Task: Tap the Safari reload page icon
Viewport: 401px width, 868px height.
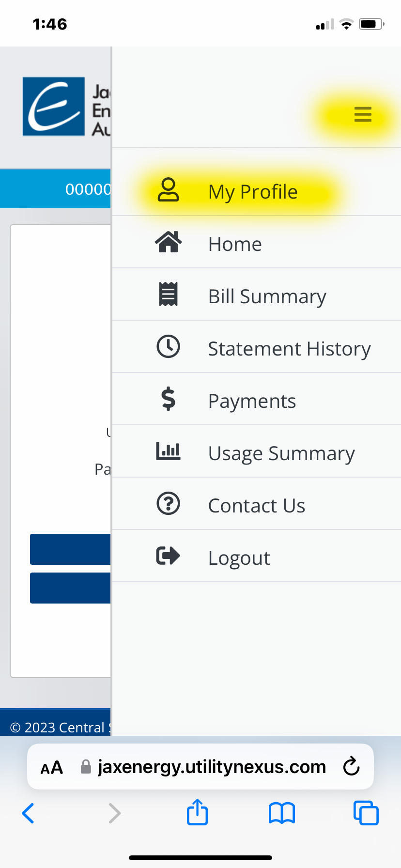Action: (351, 766)
